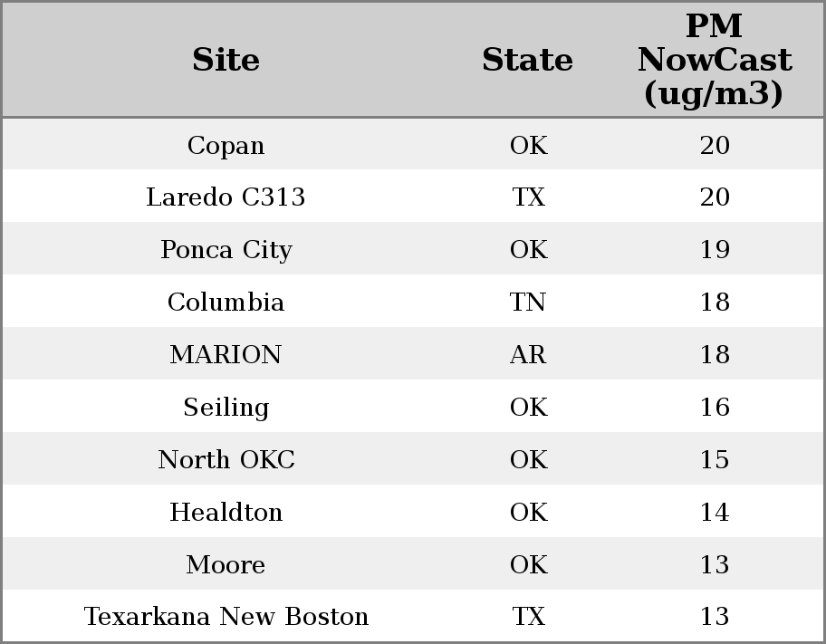Click the AR state cell

(x=528, y=355)
